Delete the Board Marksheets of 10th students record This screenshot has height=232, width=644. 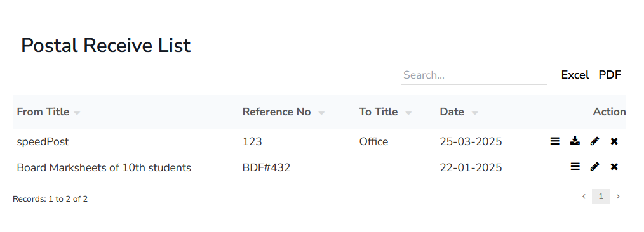coord(614,167)
